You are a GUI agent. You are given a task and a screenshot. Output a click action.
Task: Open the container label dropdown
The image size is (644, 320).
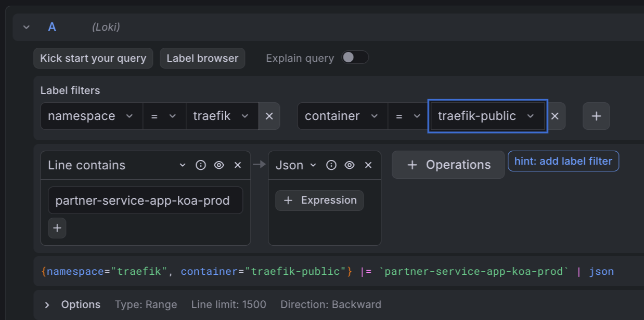[342, 116]
